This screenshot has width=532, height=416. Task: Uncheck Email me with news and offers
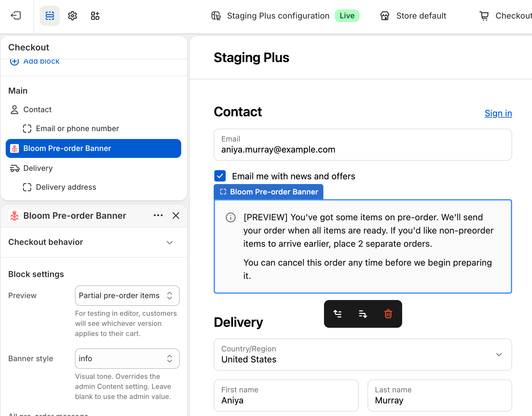pyautogui.click(x=220, y=176)
